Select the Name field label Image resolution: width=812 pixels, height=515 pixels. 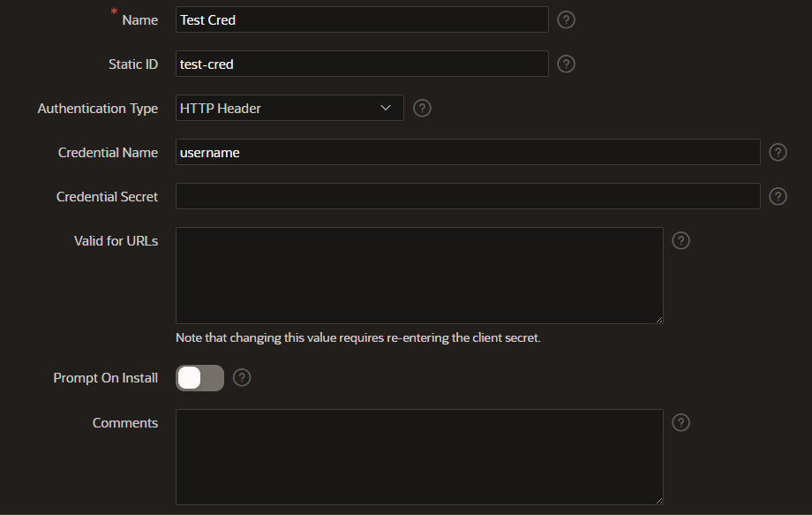[139, 20]
